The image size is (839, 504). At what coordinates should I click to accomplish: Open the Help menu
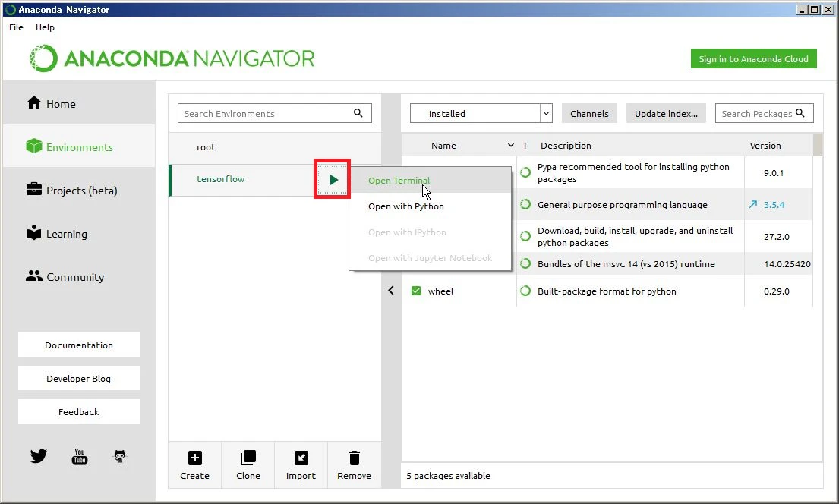point(45,27)
